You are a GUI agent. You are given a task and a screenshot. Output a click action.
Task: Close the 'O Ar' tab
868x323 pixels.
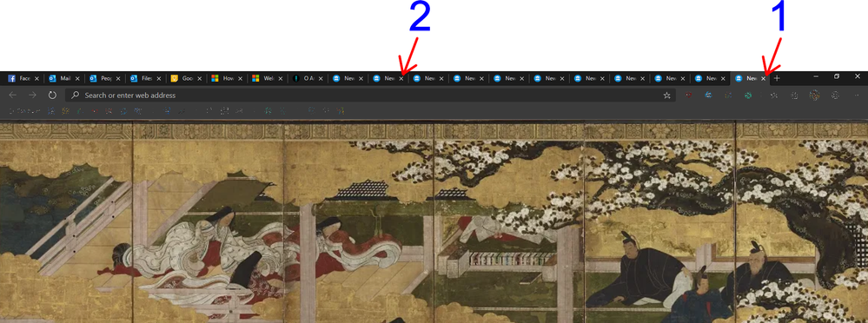321,78
